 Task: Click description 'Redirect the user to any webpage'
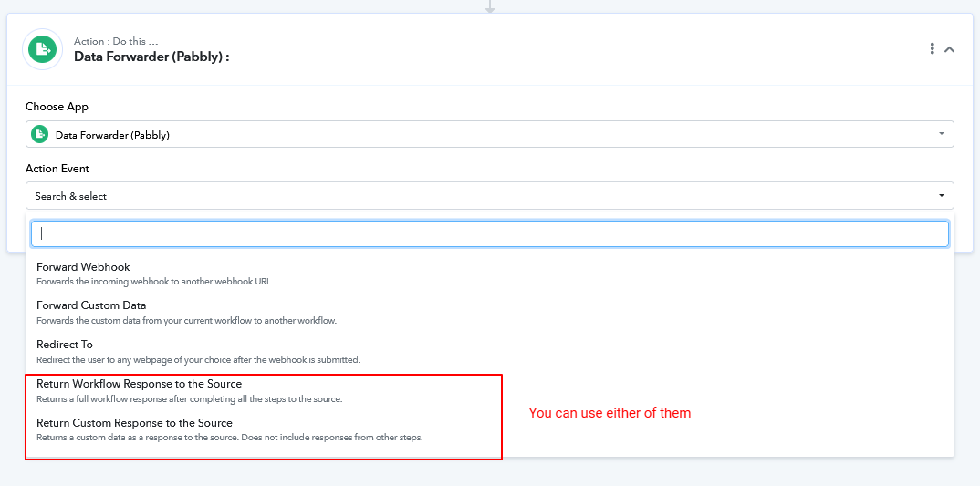[199, 360]
